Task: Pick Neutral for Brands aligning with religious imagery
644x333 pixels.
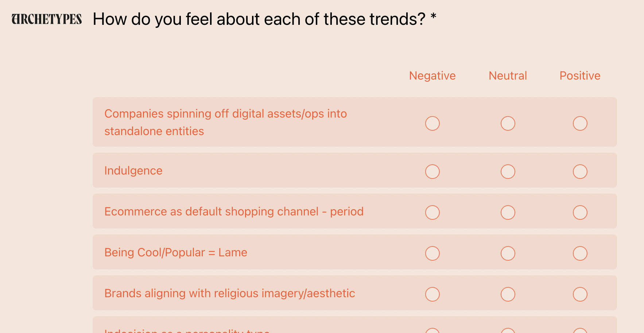Action: click(x=508, y=294)
